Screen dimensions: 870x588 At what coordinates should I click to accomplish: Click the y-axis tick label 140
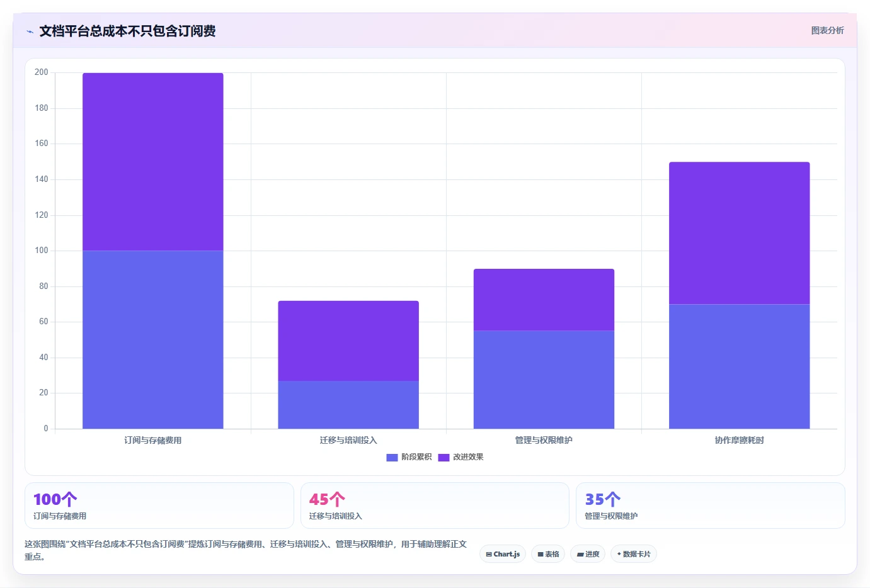(42, 179)
